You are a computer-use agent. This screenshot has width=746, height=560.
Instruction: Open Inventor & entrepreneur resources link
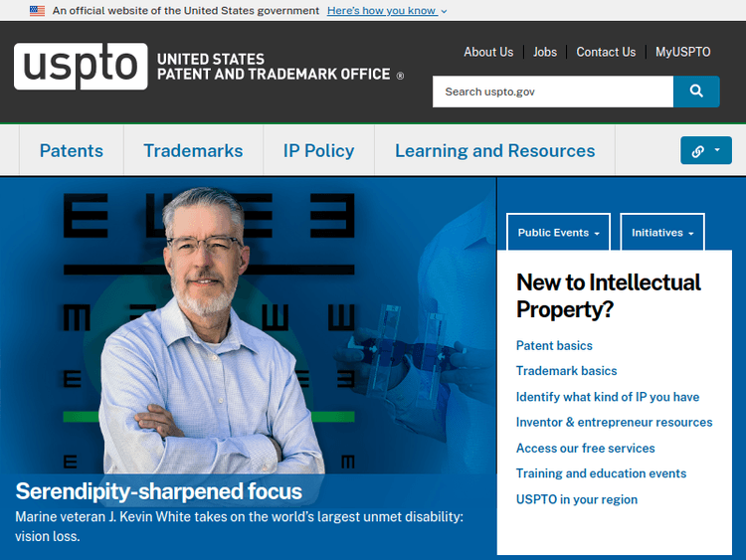pos(615,422)
